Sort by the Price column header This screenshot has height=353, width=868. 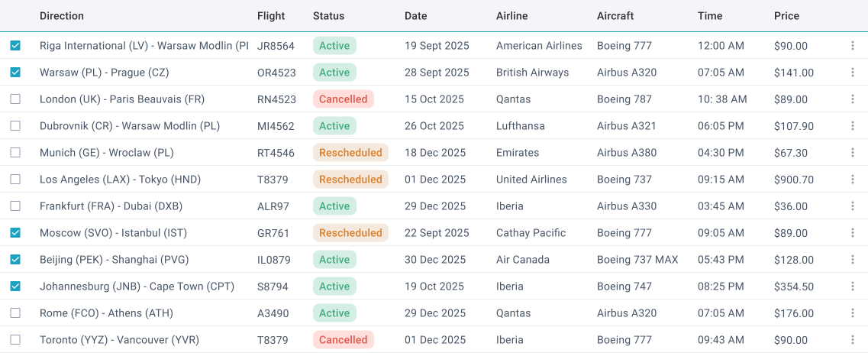[786, 16]
